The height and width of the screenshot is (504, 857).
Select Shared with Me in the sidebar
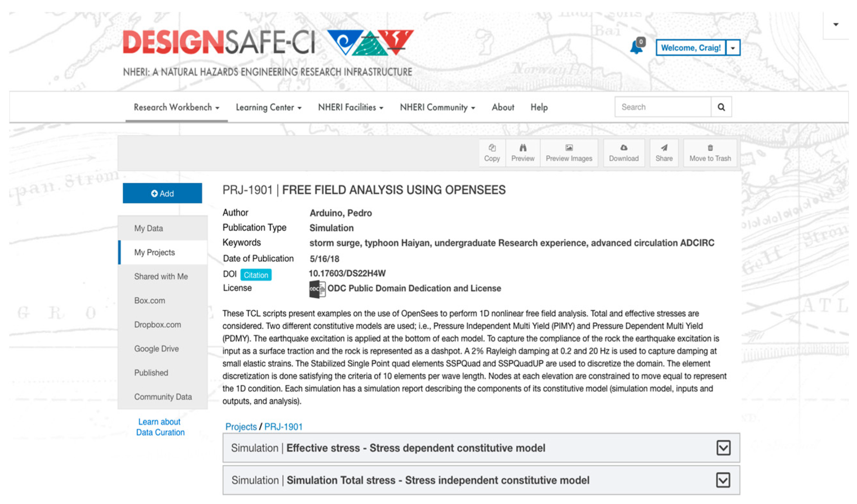161,277
